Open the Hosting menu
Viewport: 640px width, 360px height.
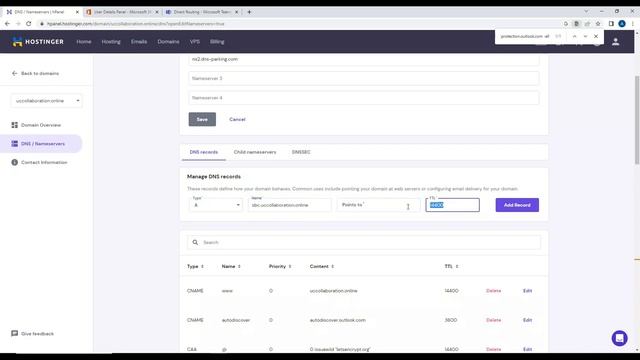[x=111, y=42]
